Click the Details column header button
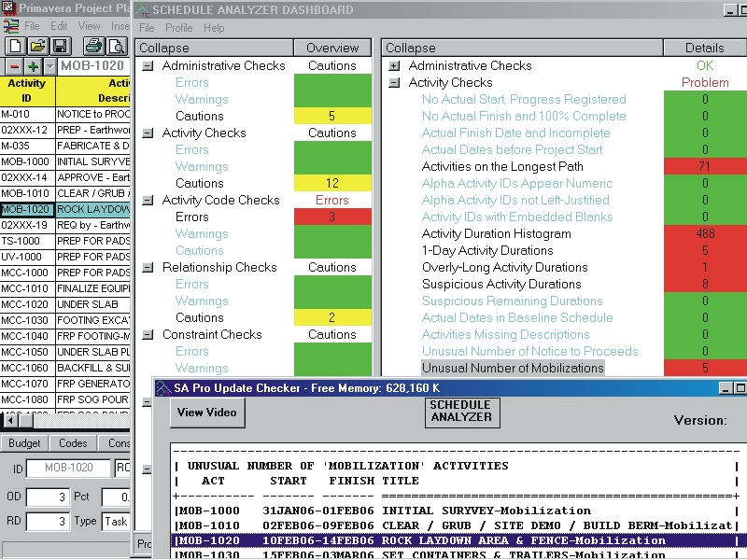This screenshot has width=747, height=560. coord(705,49)
